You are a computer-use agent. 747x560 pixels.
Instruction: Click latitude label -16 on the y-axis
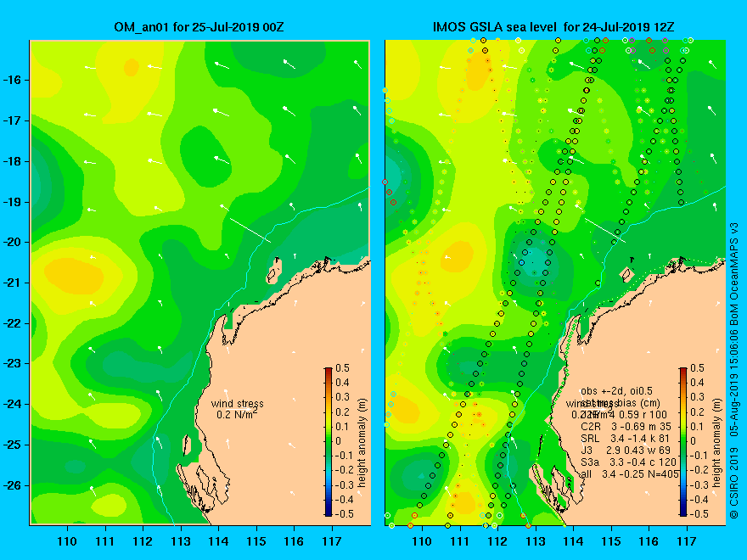13,80
